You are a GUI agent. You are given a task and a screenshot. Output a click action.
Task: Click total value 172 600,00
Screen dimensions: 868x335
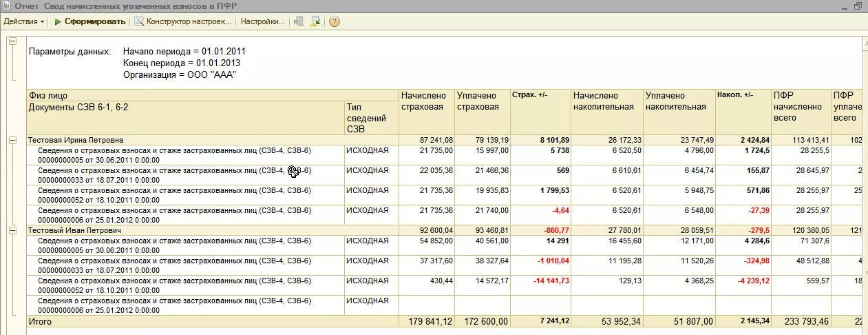pyautogui.click(x=486, y=321)
